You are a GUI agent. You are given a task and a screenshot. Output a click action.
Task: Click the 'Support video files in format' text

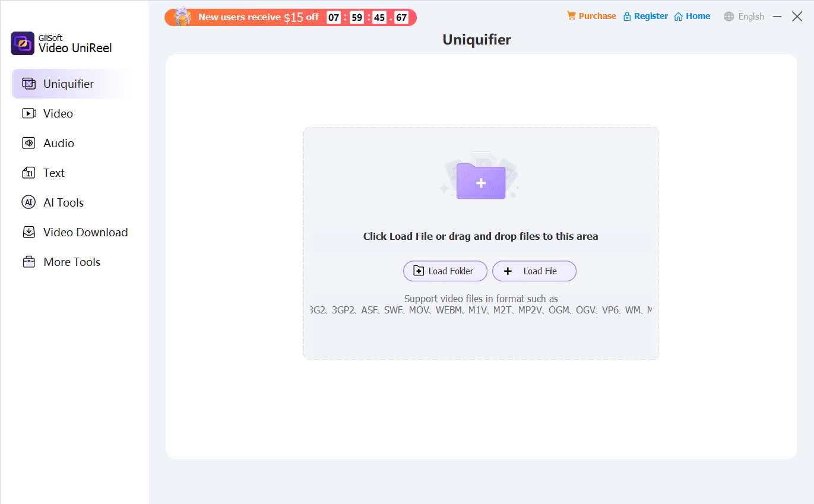click(x=481, y=299)
